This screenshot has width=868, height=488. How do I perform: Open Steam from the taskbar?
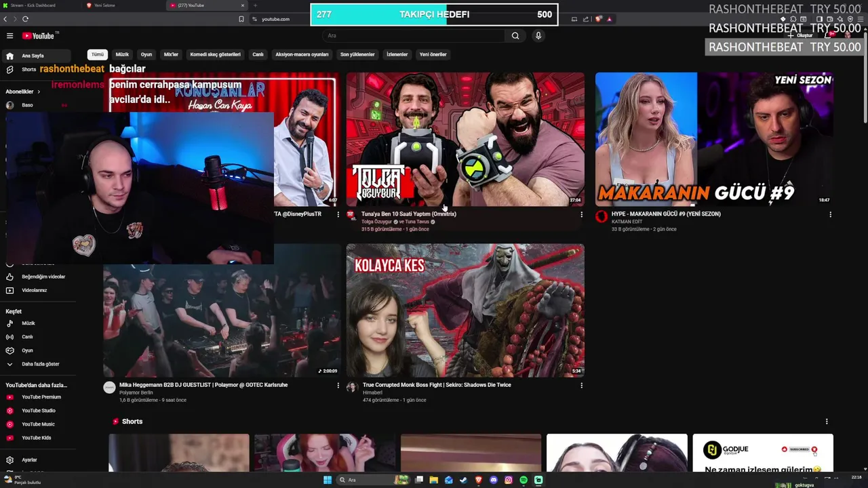(464, 480)
